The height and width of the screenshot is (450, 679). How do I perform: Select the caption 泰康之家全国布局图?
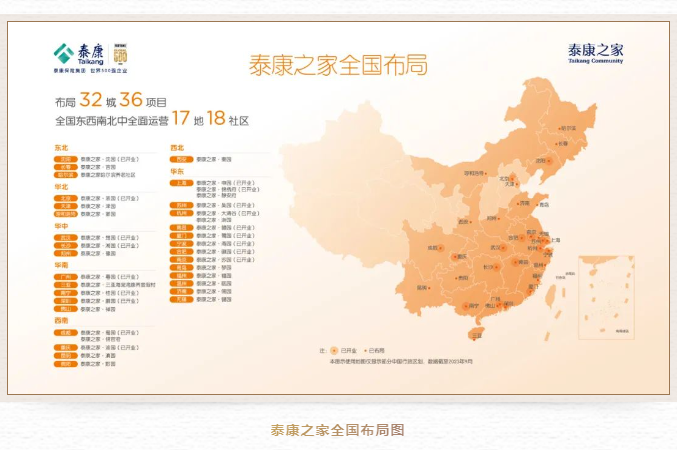pyautogui.click(x=338, y=430)
